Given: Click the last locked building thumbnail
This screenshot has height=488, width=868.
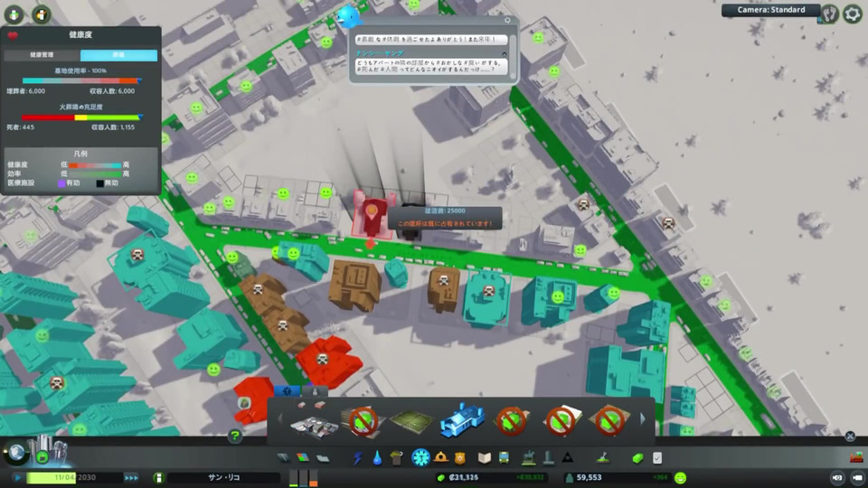Looking at the screenshot, I should pyautogui.click(x=609, y=422).
